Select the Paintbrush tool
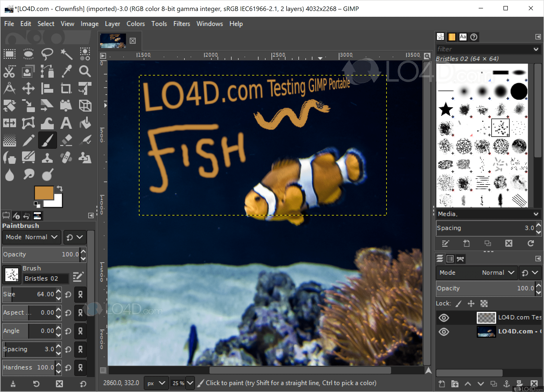The width and height of the screenshot is (544, 392). click(47, 140)
